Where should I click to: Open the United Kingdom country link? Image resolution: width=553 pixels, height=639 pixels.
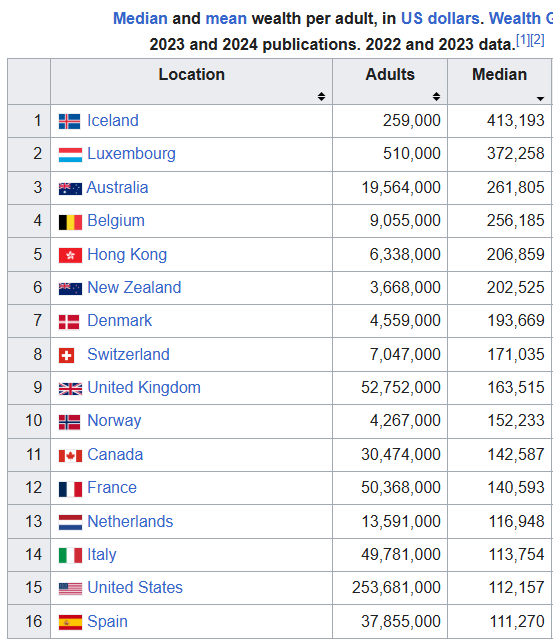tap(144, 388)
